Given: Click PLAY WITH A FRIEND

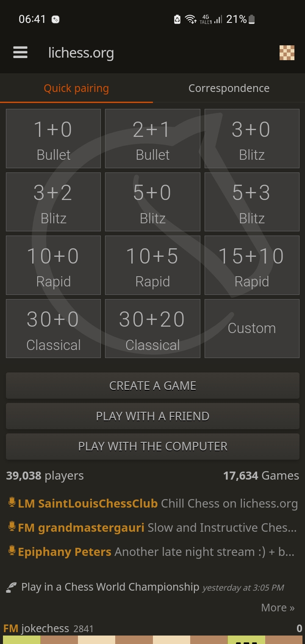Looking at the screenshot, I should 152,416.
